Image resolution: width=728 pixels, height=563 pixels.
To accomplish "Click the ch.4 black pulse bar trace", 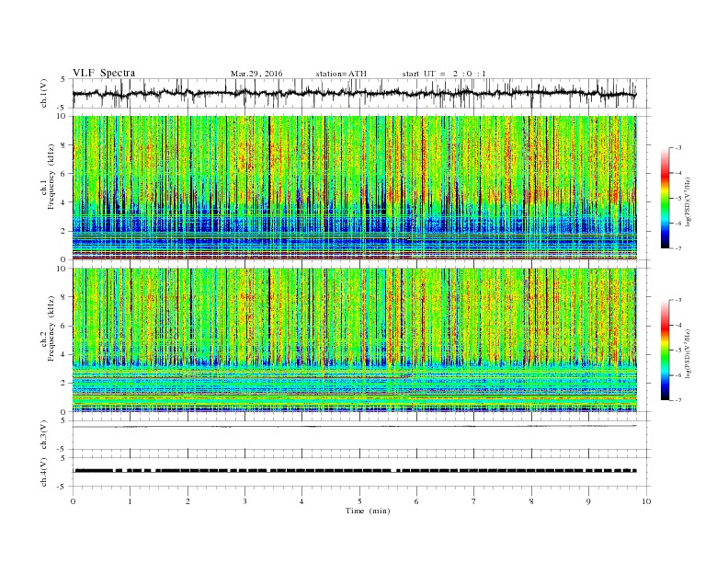I will click(356, 471).
